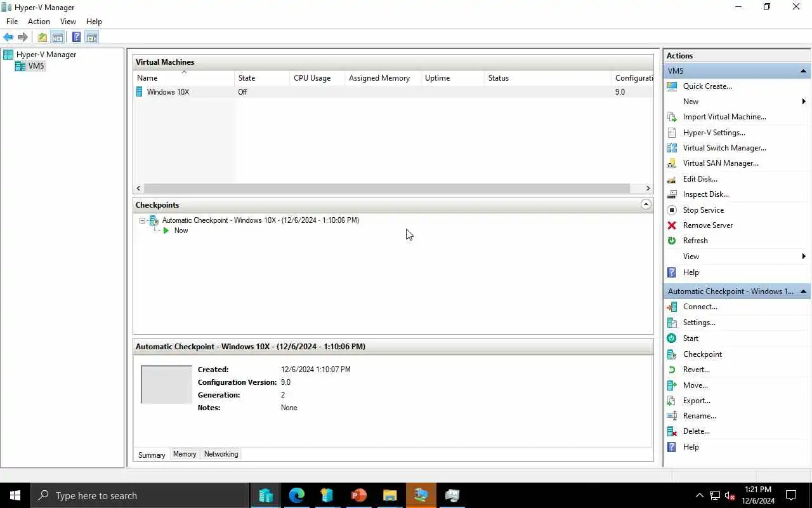Open the File menu
812x508 pixels.
pyautogui.click(x=12, y=22)
